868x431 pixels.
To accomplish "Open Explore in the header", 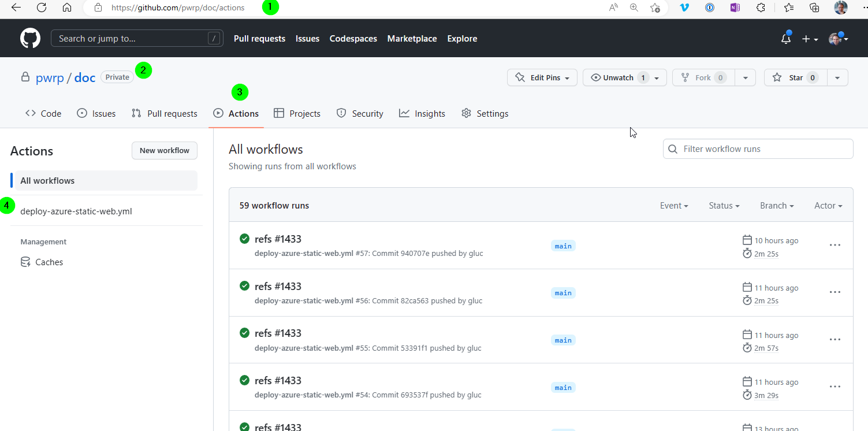I will pyautogui.click(x=462, y=39).
